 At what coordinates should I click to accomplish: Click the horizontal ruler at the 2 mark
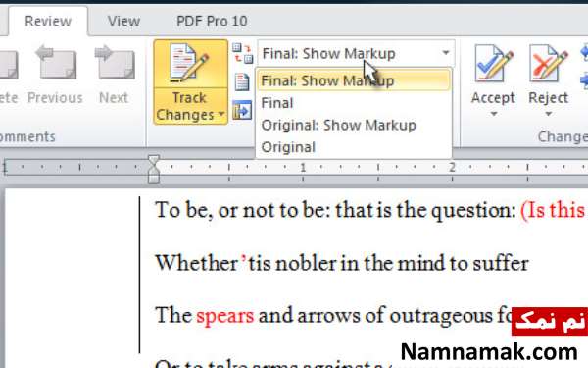[x=452, y=167]
